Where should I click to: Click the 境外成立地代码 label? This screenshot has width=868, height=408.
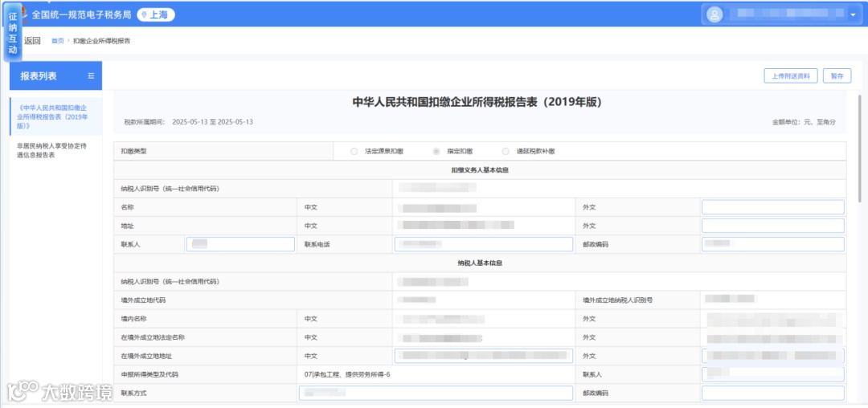(x=143, y=300)
